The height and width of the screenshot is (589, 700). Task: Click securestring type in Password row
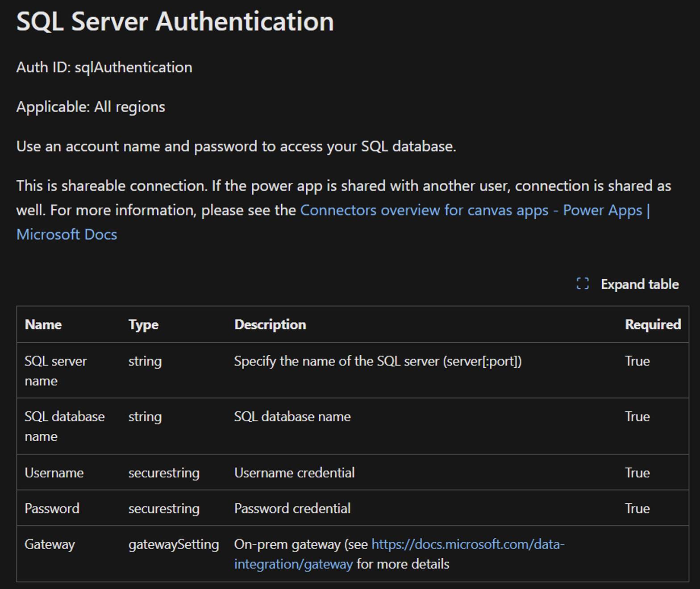click(164, 509)
